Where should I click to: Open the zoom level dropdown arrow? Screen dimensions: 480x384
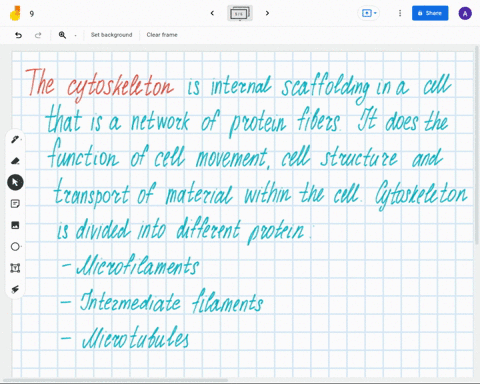pos(75,35)
